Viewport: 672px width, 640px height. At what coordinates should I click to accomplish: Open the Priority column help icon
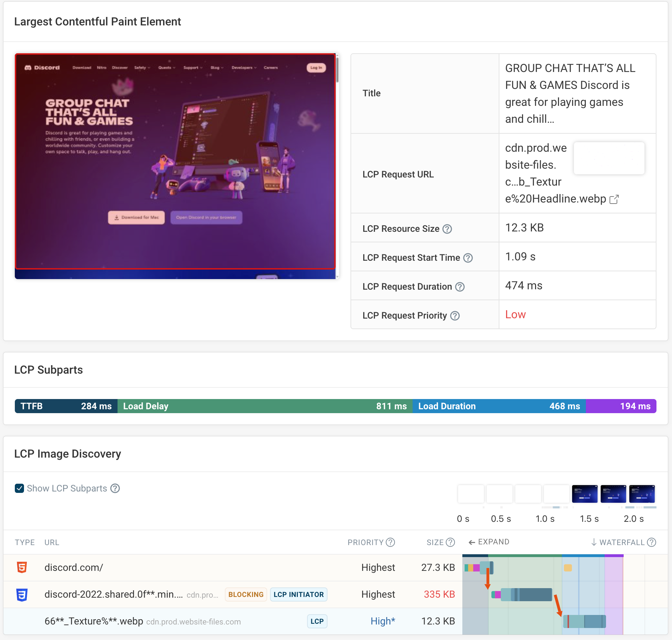[x=390, y=542]
